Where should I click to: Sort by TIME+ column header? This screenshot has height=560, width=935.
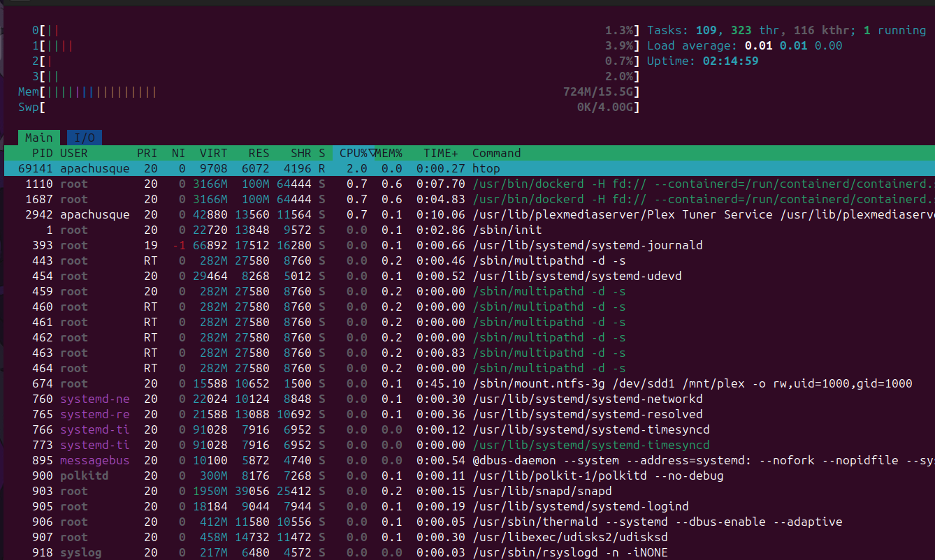(440, 153)
